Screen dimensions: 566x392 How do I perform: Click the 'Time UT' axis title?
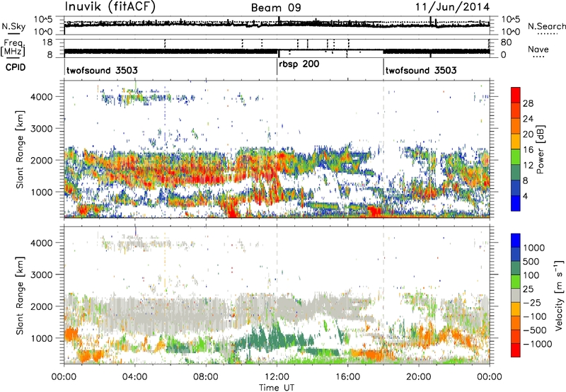point(277,388)
